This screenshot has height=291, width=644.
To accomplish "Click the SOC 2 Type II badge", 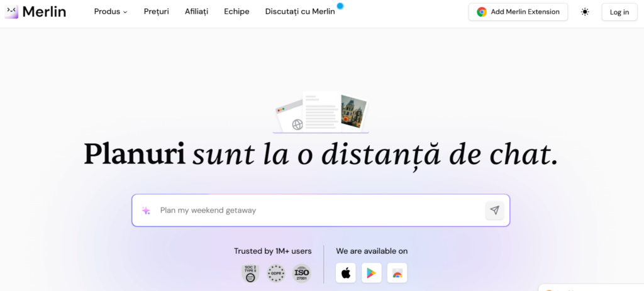I will (x=250, y=273).
